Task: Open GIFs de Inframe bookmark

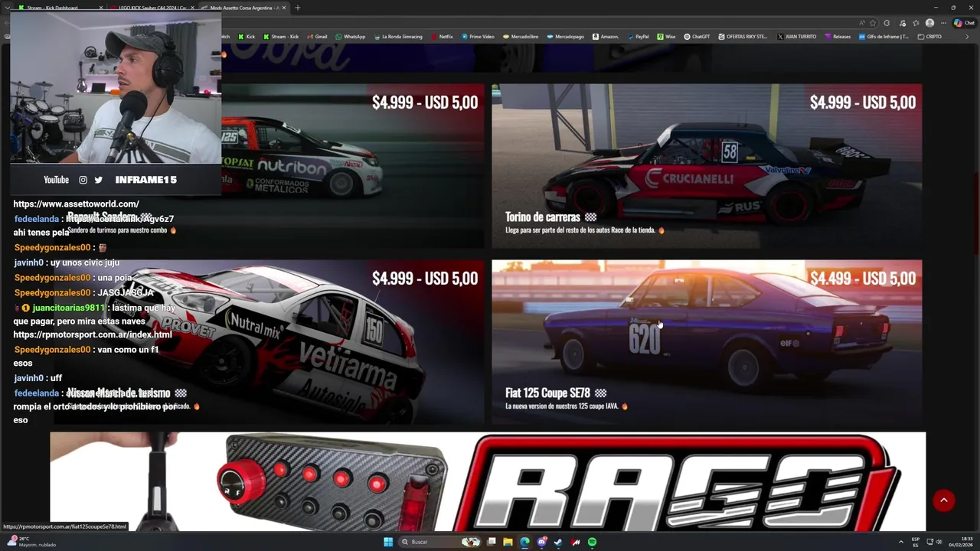Action: (x=884, y=37)
